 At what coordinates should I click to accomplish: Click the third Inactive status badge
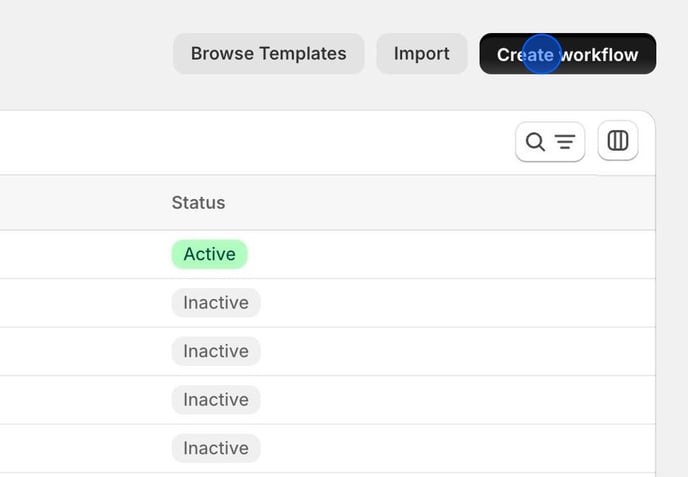pyautogui.click(x=216, y=400)
